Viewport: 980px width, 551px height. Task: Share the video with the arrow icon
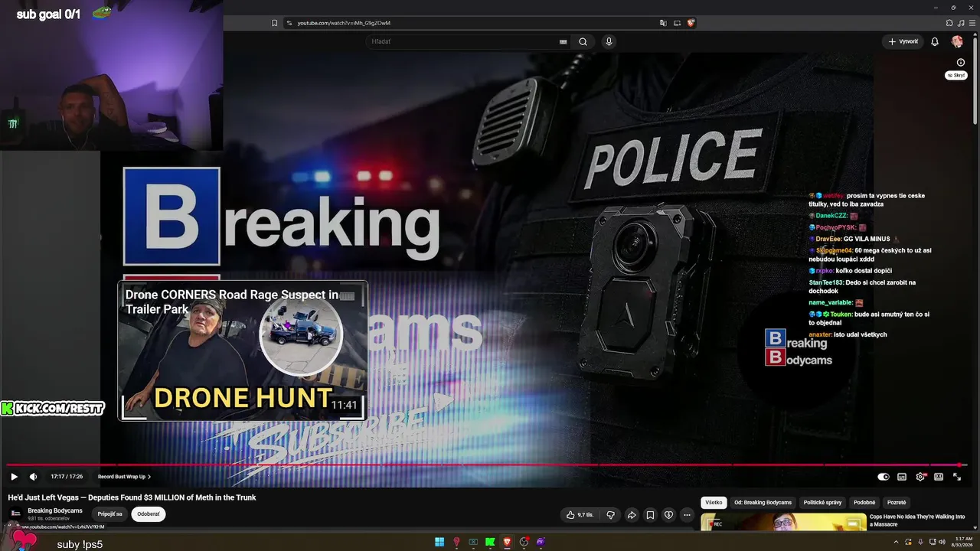pos(632,515)
